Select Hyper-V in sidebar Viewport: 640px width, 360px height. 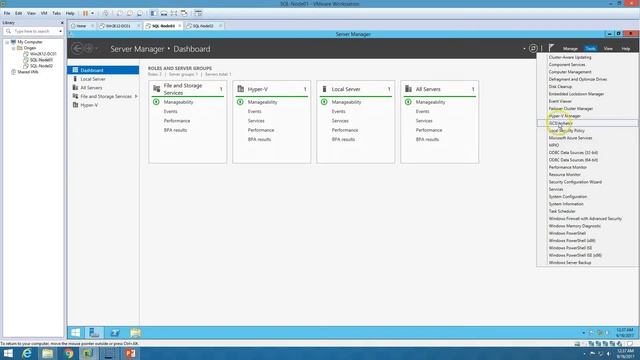(103, 105)
